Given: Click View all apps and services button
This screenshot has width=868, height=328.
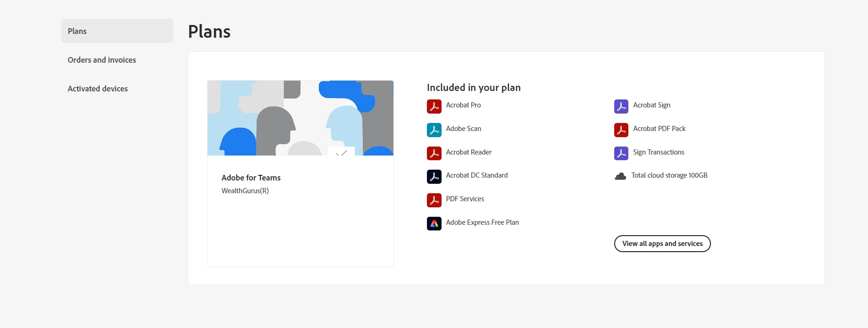Looking at the screenshot, I should click(662, 244).
